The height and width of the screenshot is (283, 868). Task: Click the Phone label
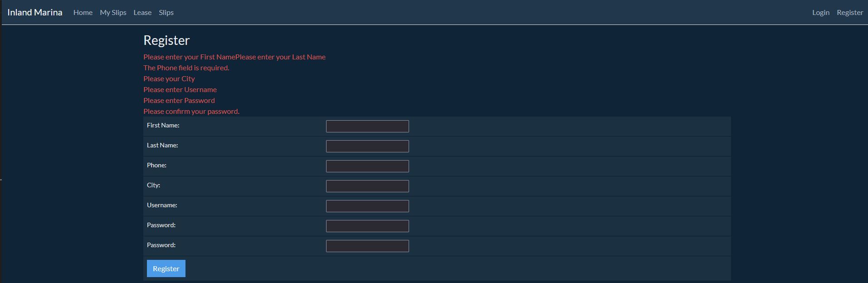[x=156, y=165]
